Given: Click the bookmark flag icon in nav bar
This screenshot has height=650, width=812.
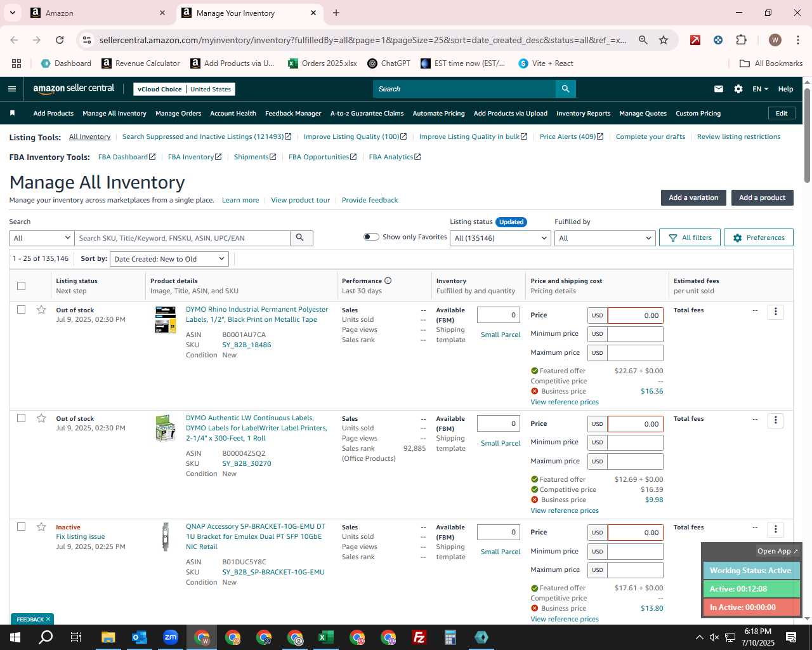Looking at the screenshot, I should click(12, 113).
